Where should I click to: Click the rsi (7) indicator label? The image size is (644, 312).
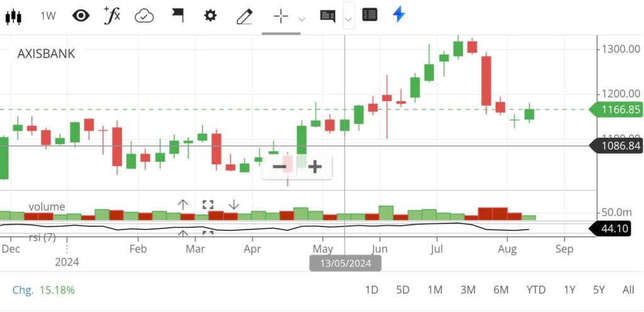click(42, 237)
